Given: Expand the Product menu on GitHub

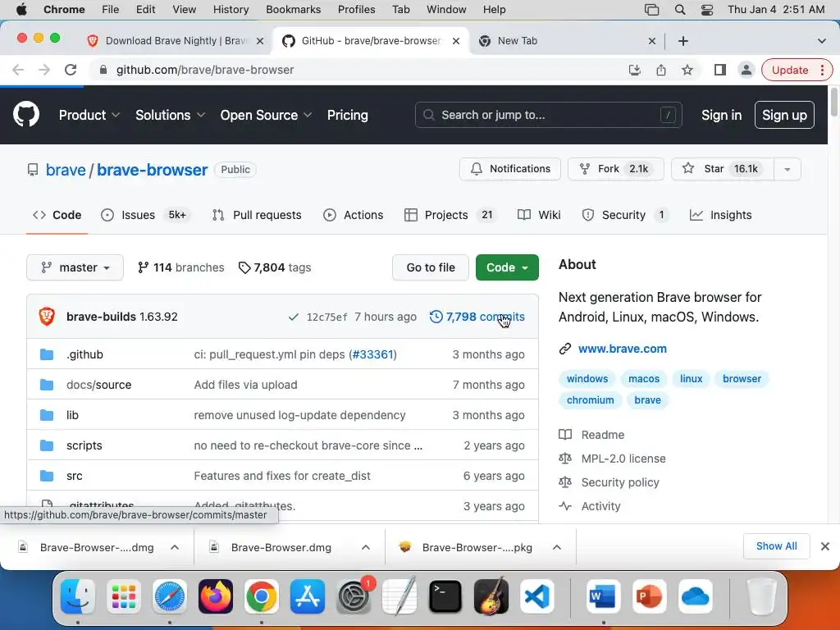Looking at the screenshot, I should 89,115.
